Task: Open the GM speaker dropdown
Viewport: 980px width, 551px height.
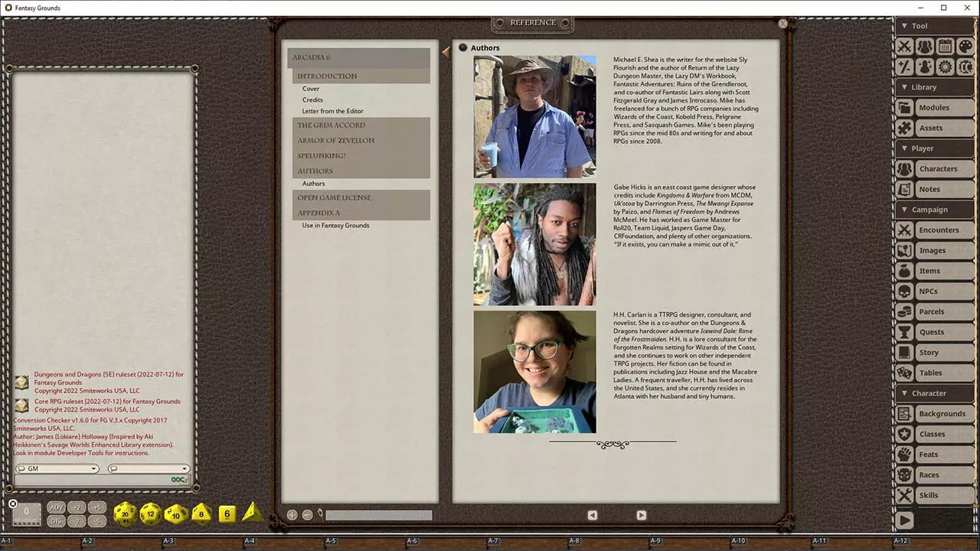Action: pos(57,468)
